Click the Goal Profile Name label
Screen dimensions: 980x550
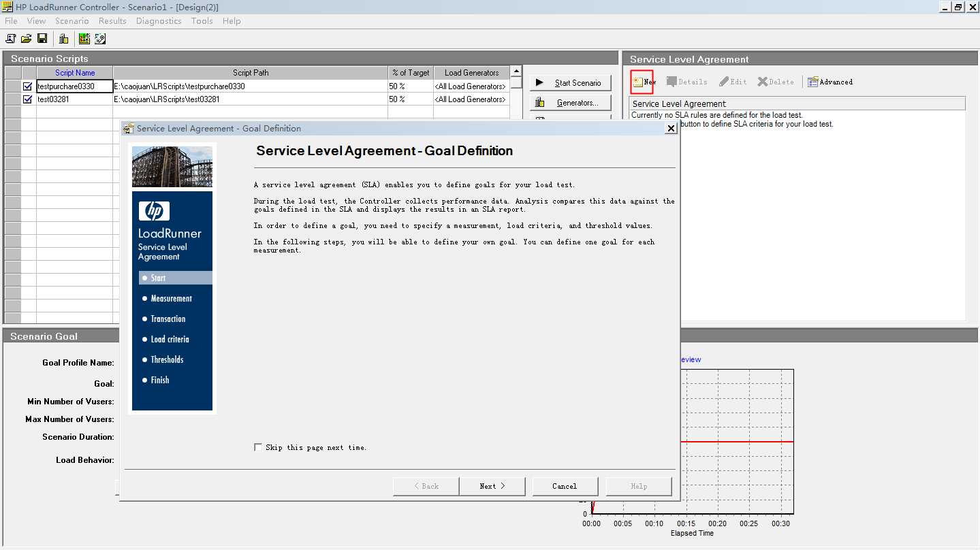coord(78,363)
